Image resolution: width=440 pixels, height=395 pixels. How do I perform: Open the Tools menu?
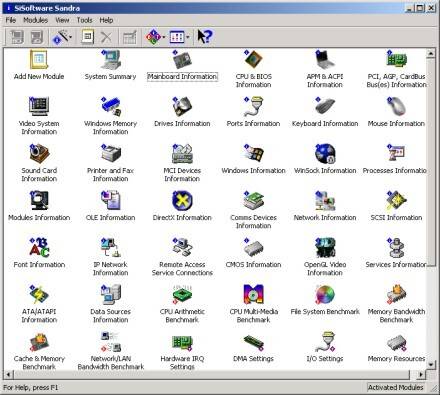coord(84,20)
